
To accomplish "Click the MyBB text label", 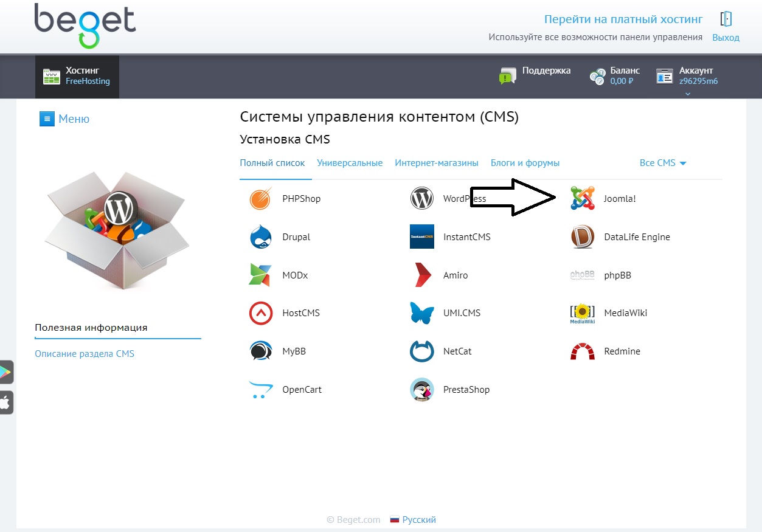I will pyautogui.click(x=294, y=351).
